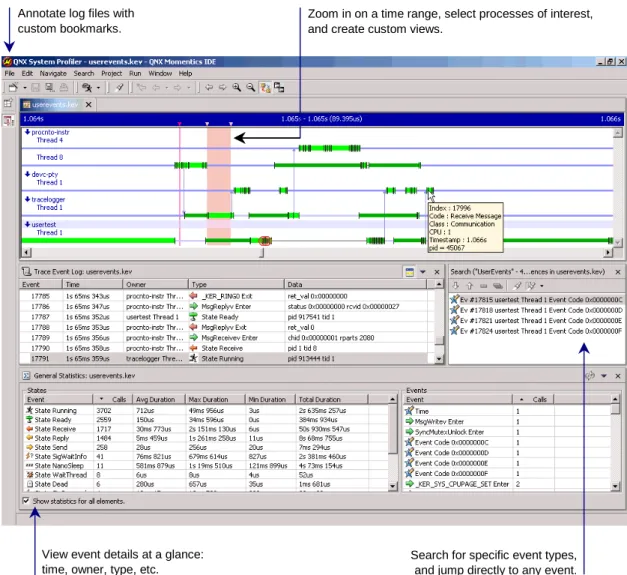
Task: Click the flashlight Search toolbar icon
Action: coord(119,87)
